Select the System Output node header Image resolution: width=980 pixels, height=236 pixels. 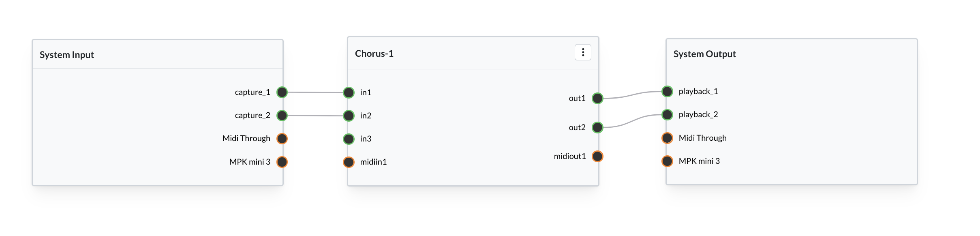[x=792, y=54]
